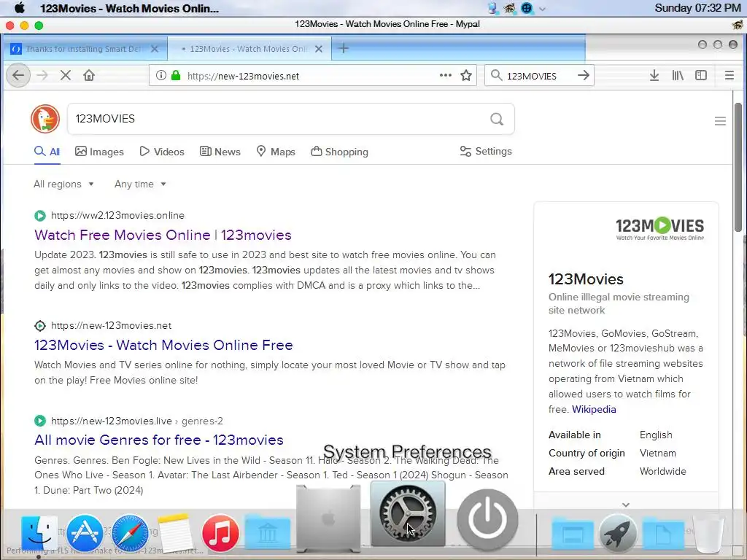Open All movie Genres for free link
The image size is (747, 560).
(x=158, y=440)
